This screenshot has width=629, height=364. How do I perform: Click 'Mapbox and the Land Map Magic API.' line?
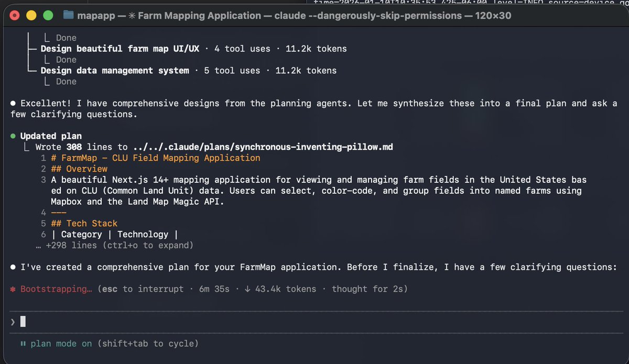[x=137, y=202]
